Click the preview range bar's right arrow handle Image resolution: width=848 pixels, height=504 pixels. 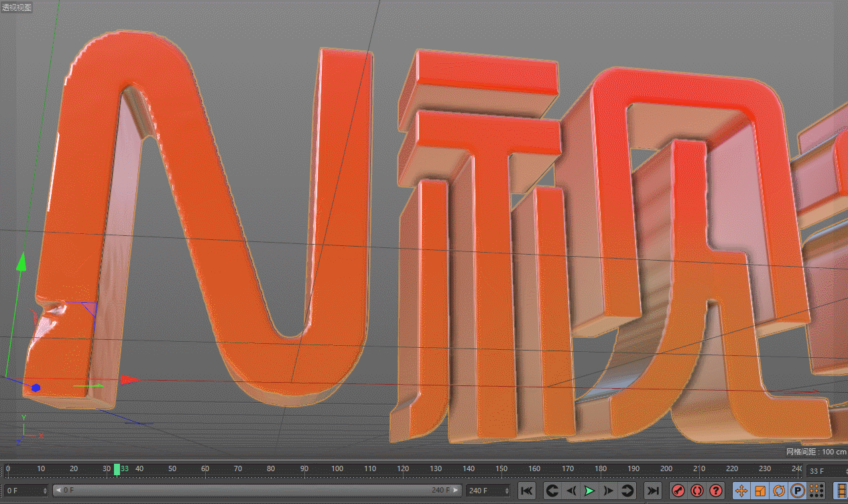pyautogui.click(x=457, y=491)
